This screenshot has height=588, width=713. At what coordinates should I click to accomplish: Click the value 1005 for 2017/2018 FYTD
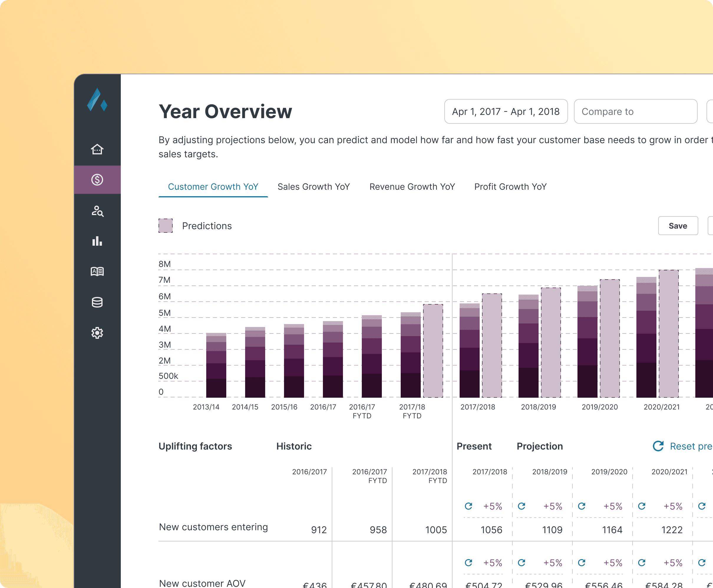[436, 530]
